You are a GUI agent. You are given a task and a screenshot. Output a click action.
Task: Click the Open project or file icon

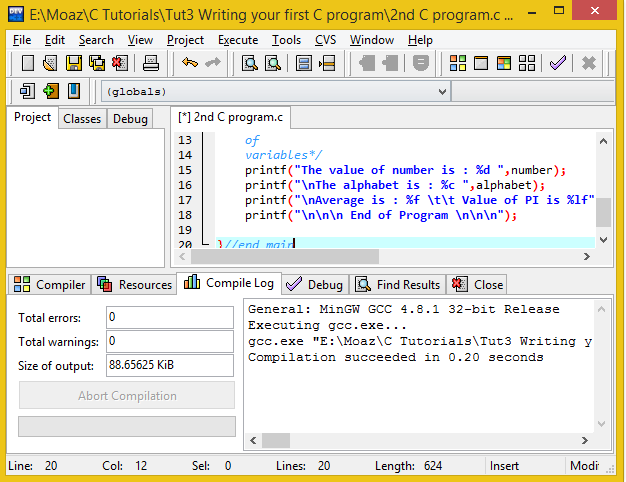tap(50, 63)
